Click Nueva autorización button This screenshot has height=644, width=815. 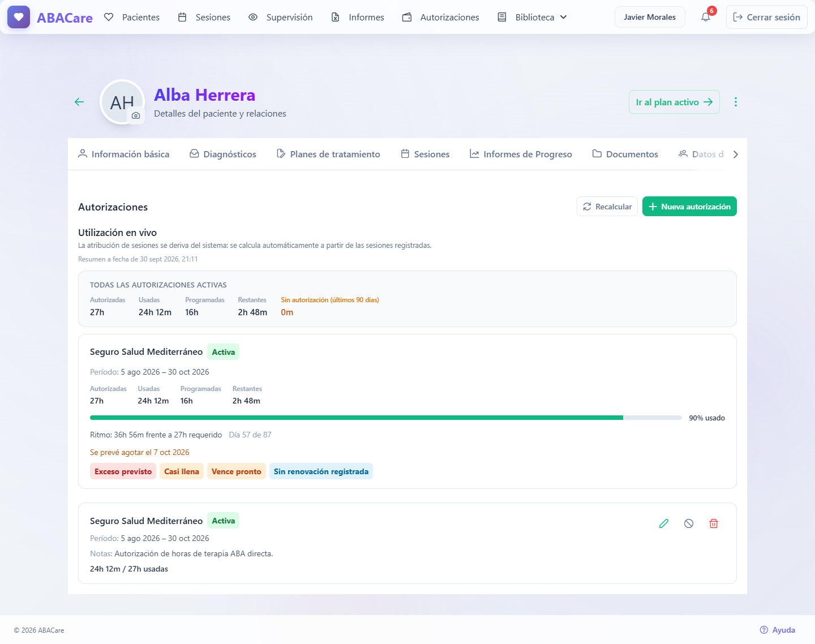pyautogui.click(x=689, y=207)
